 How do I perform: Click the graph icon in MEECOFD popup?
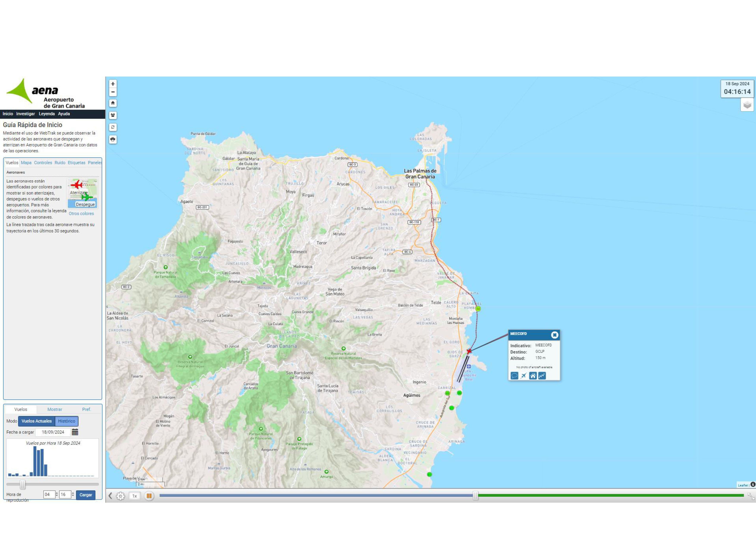pos(542,376)
